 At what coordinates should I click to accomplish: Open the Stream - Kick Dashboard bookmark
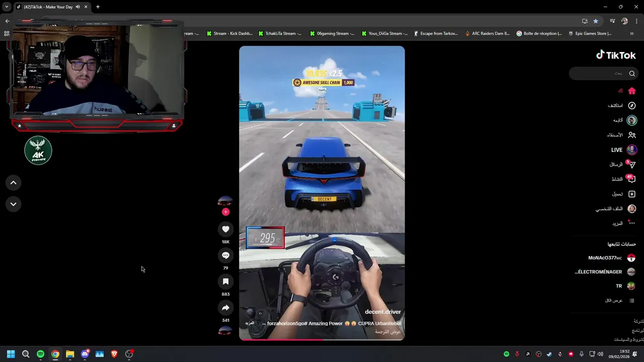(x=229, y=34)
